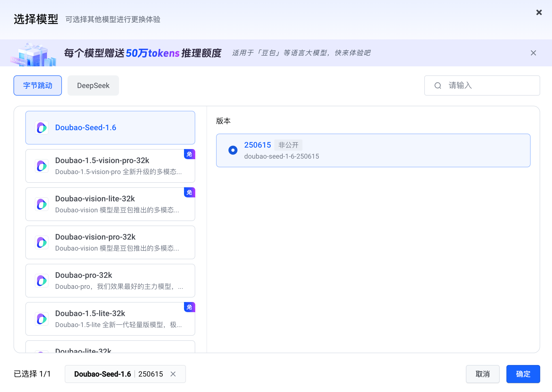
Task: Remove the selected Doubao-Seed-1.6 250615 chip
Action: (173, 374)
